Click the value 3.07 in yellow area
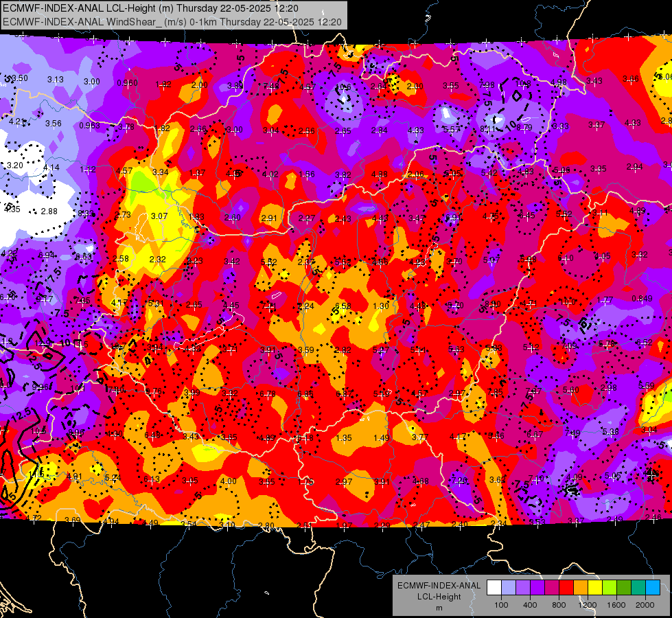Image resolution: width=672 pixels, height=618 pixels. click(x=159, y=216)
